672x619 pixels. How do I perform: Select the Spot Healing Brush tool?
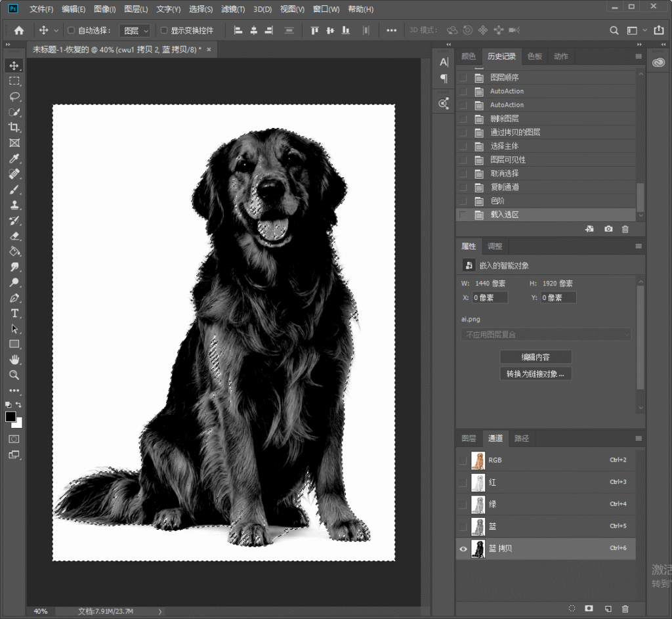[14, 174]
